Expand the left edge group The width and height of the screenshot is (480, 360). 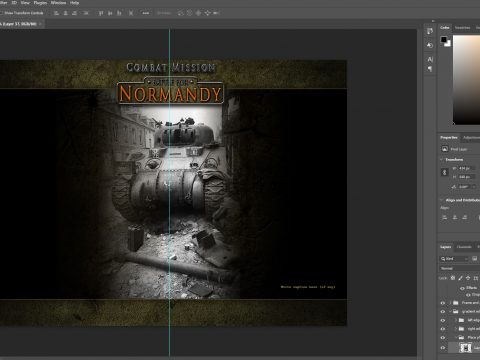point(456,320)
